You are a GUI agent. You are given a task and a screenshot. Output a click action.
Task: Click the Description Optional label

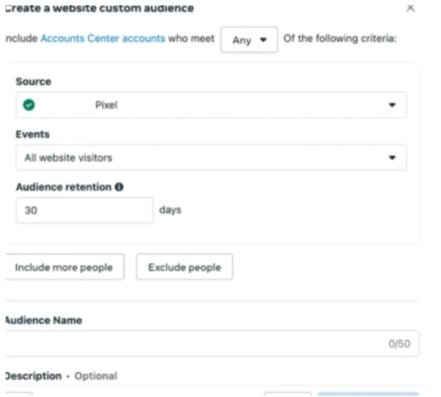[x=61, y=376]
